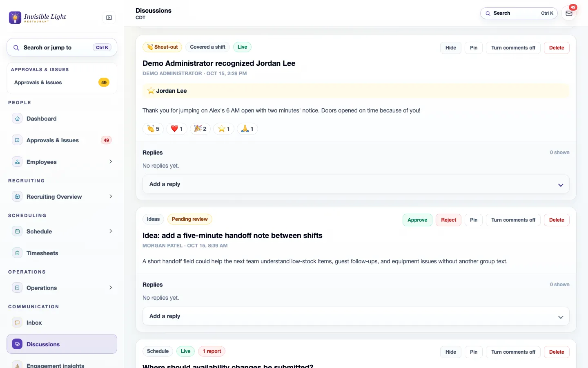Open the mail notifications icon

point(569,13)
